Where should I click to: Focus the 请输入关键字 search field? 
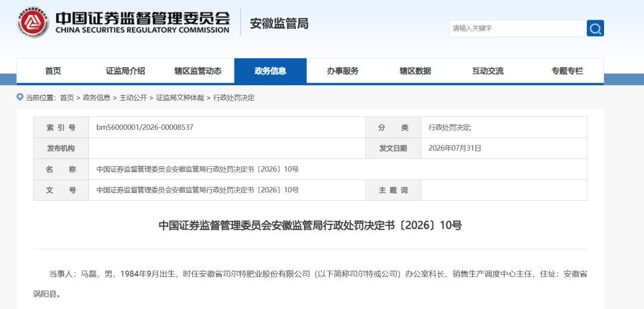pos(518,28)
